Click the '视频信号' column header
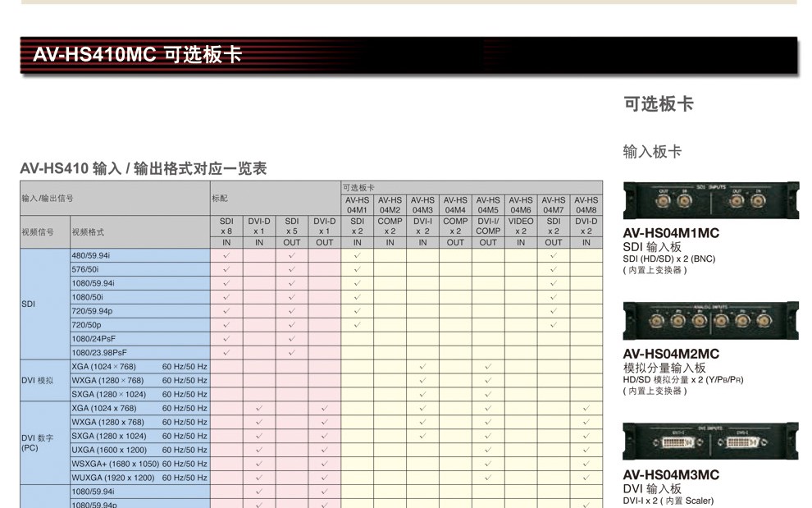812x508 pixels. pos(45,231)
